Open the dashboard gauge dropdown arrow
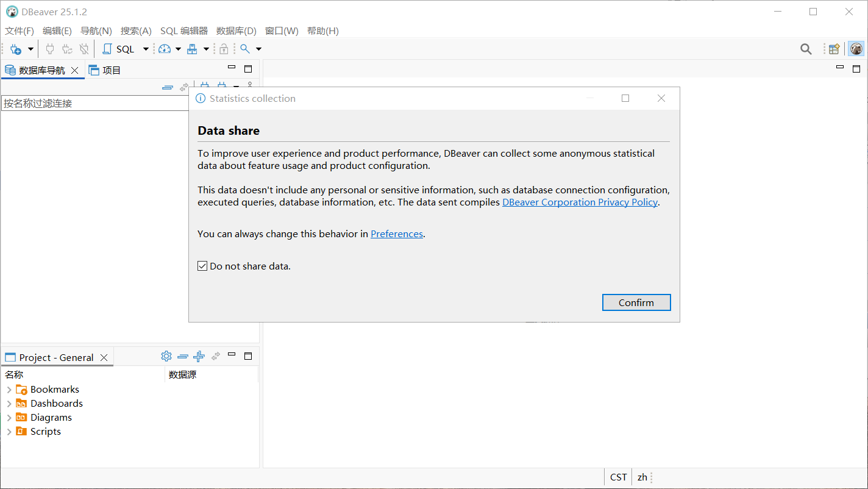 [x=178, y=49]
